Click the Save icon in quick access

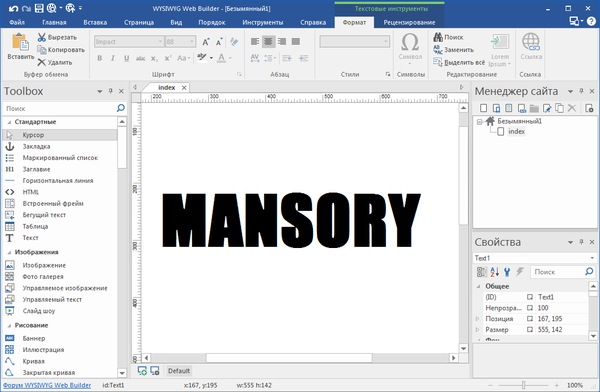pyautogui.click(x=39, y=8)
